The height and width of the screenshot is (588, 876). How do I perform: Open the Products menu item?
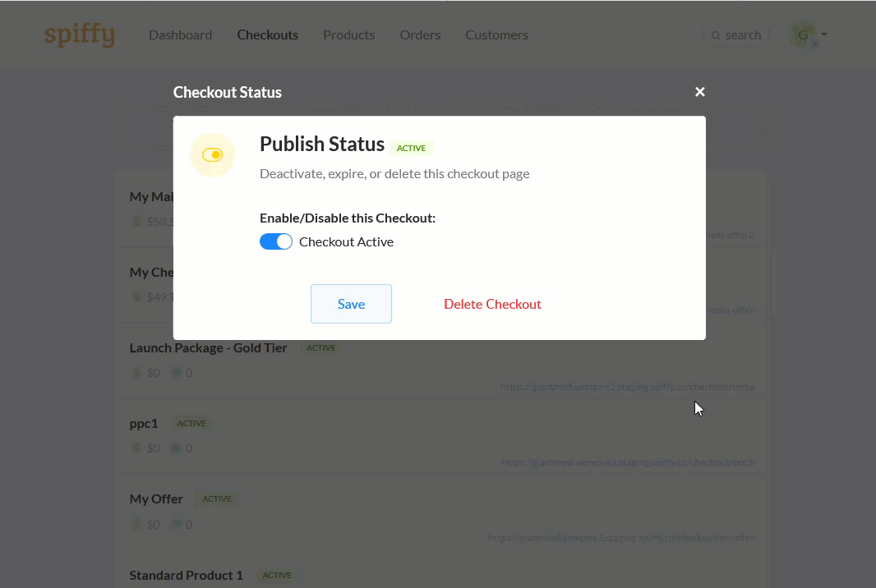coord(348,34)
